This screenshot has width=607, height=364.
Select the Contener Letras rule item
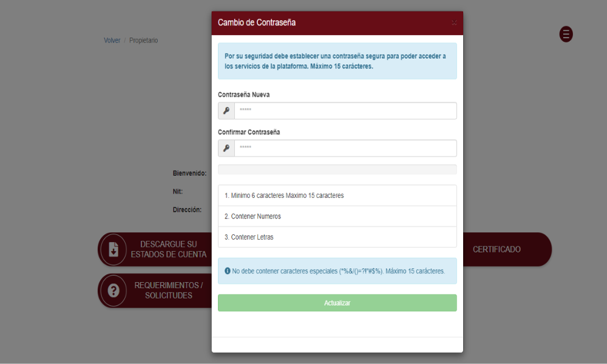[x=337, y=237]
